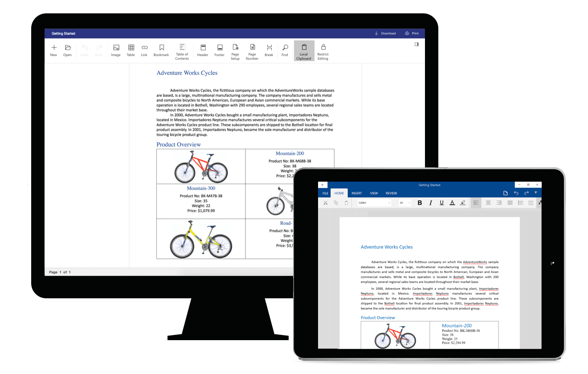Select the red bike image on tablet
Screen dimensions: 588x374
tap(395, 336)
